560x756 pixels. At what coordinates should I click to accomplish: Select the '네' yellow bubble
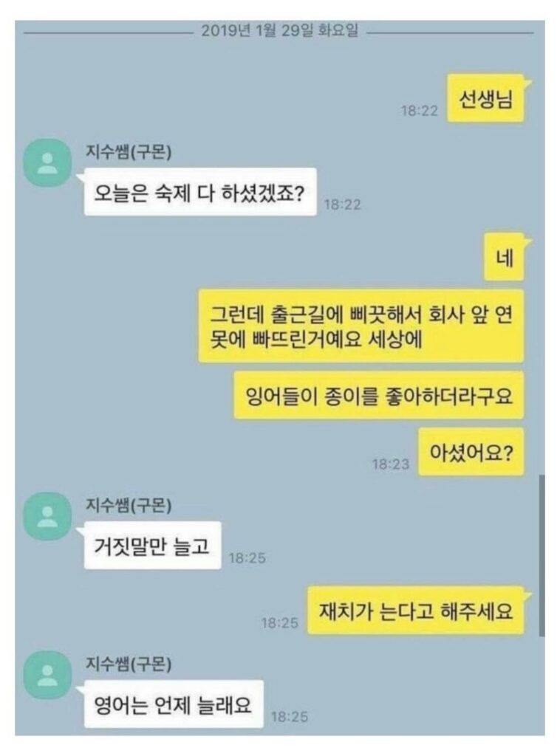coord(504,257)
